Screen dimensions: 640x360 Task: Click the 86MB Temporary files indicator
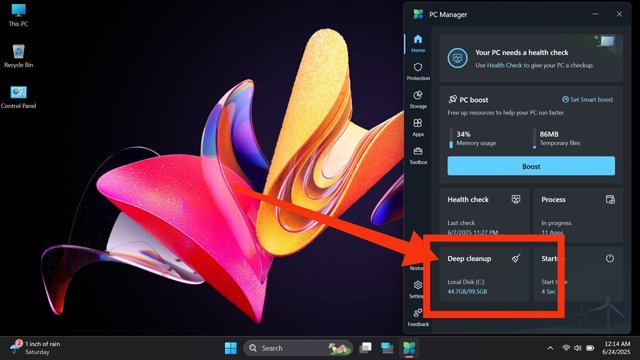tap(557, 138)
